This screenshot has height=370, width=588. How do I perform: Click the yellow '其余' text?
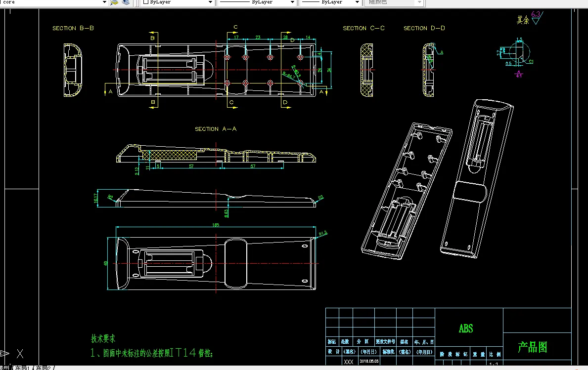[x=523, y=20]
